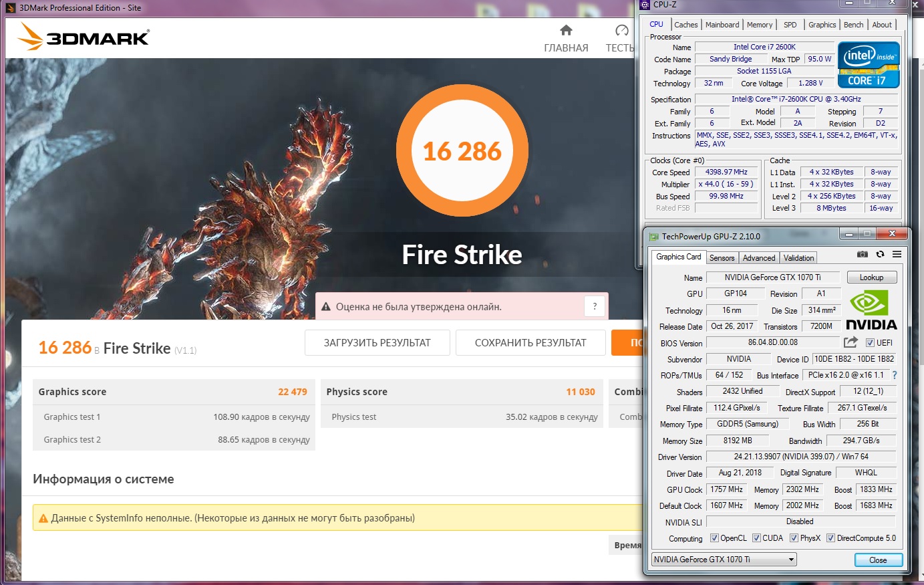Click the warning triangle in the pink validation notice
The width and height of the screenshot is (924, 585).
(326, 307)
